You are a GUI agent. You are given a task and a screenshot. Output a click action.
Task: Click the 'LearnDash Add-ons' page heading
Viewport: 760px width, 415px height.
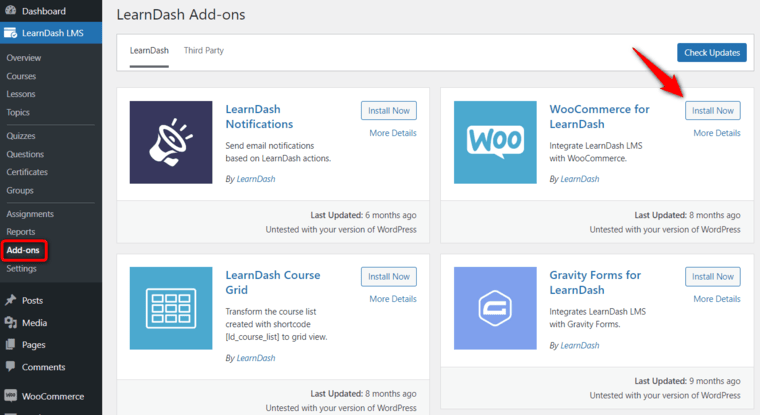click(x=181, y=15)
